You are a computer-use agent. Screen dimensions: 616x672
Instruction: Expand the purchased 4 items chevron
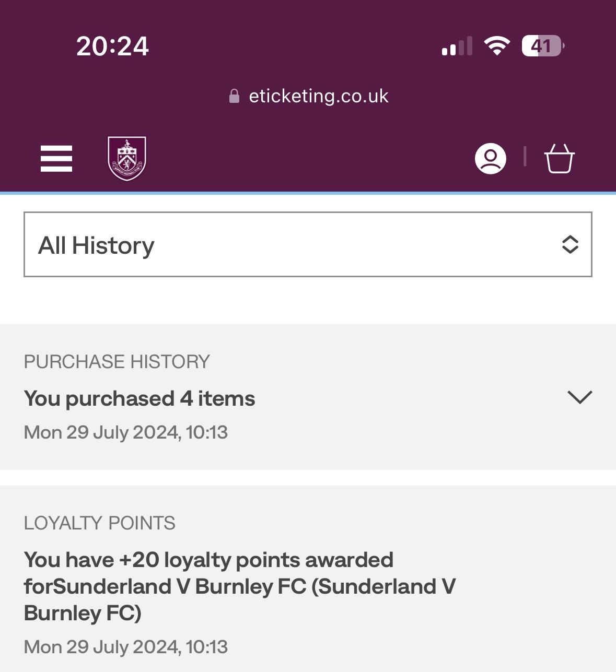(579, 397)
